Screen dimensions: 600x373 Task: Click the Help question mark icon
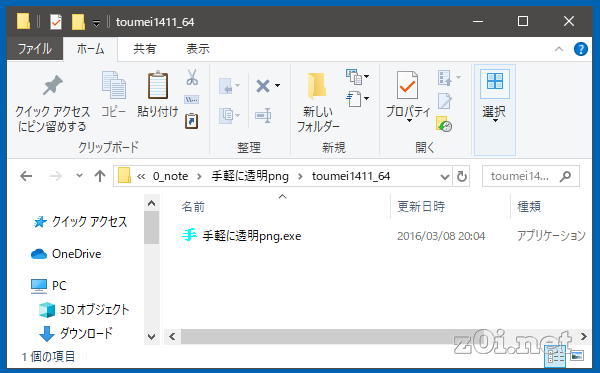(x=580, y=49)
